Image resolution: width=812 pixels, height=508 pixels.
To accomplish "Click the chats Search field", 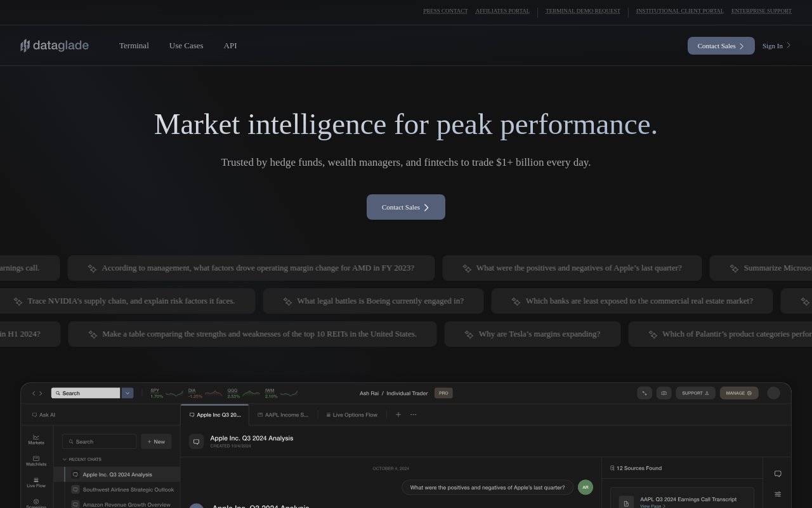I will coord(100,441).
